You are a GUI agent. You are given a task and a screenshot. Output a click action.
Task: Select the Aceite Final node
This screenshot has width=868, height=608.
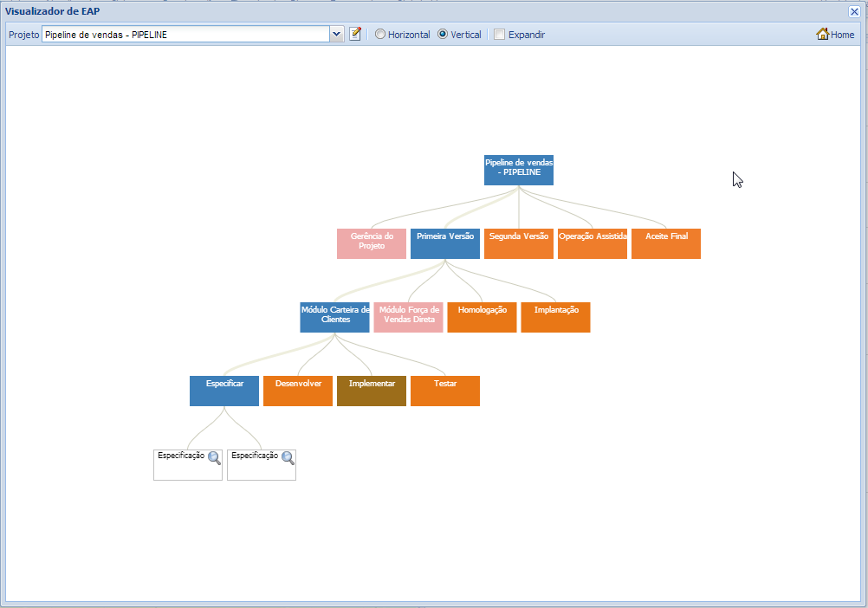pos(666,244)
